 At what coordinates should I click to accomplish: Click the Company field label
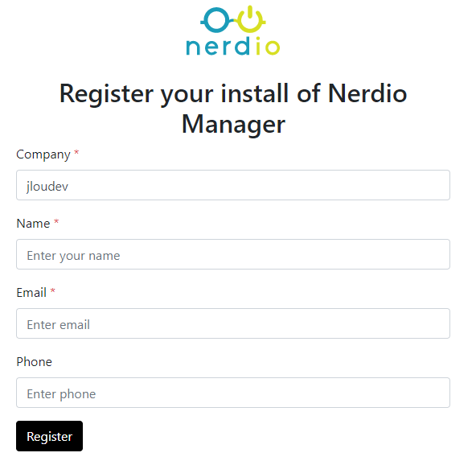[x=43, y=154]
